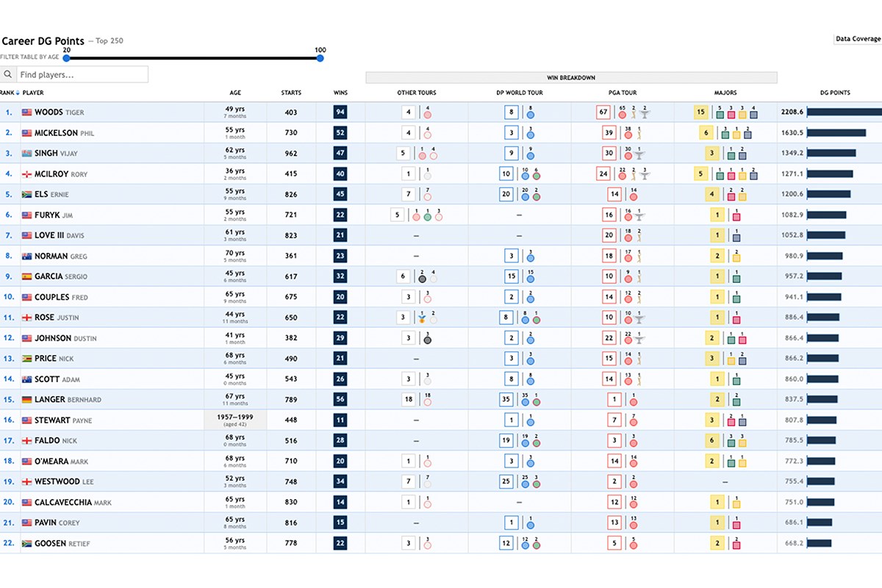
Task: Open MCILROY Rory player link
Action: (x=61, y=174)
